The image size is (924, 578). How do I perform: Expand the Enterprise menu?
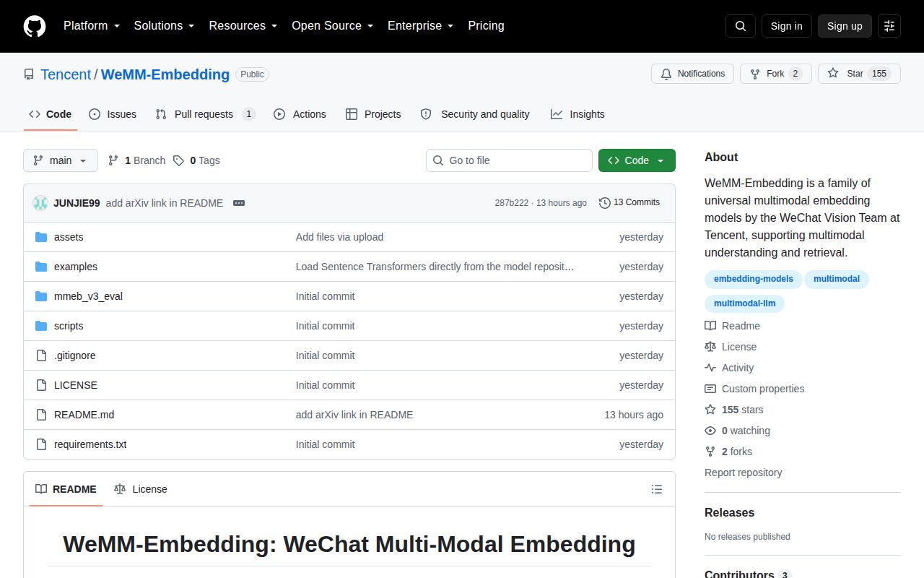420,26
